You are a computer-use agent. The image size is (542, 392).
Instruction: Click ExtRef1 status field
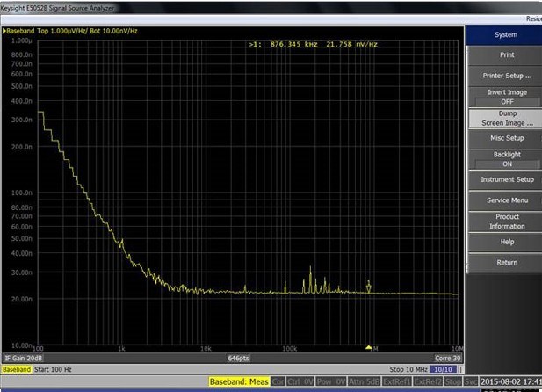(396, 382)
